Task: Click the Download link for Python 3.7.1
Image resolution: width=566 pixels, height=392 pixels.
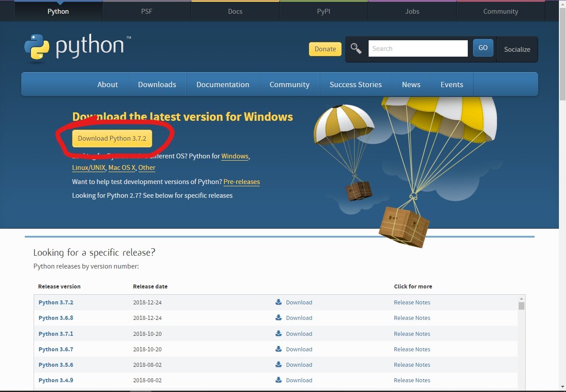Action: tap(299, 334)
